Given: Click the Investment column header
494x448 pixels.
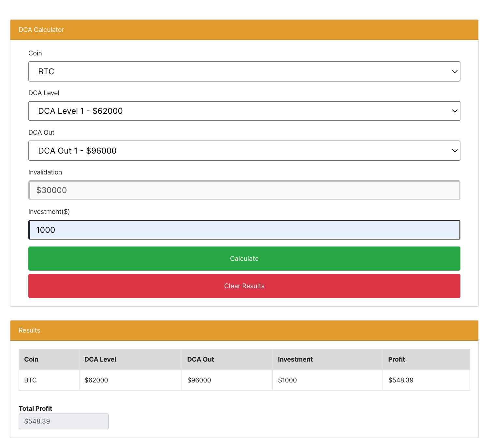Looking at the screenshot, I should click(327, 359).
